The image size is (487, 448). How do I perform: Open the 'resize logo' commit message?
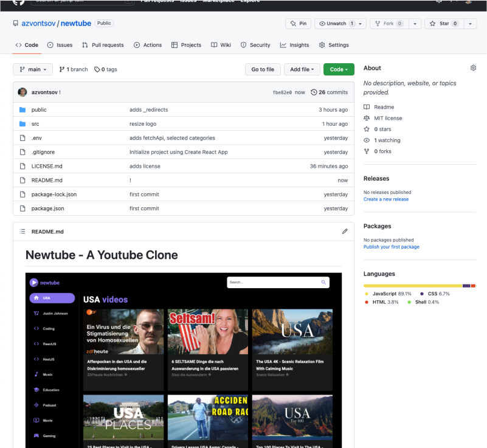143,124
